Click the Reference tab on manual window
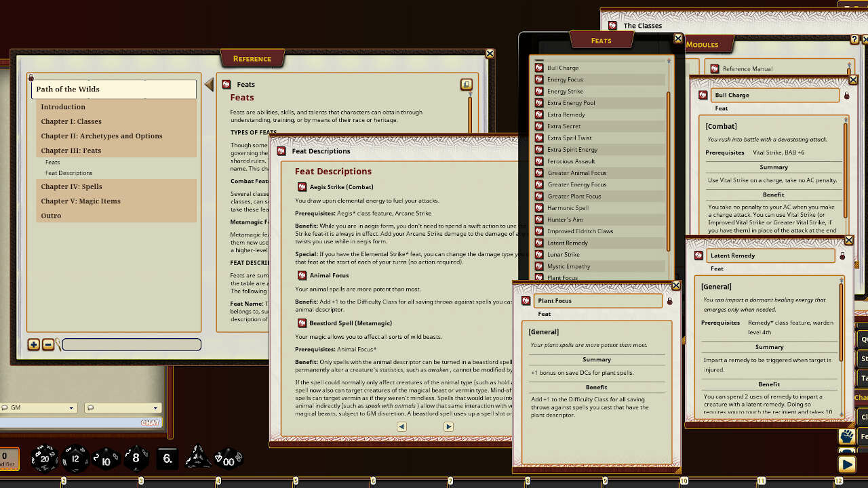 252,58
